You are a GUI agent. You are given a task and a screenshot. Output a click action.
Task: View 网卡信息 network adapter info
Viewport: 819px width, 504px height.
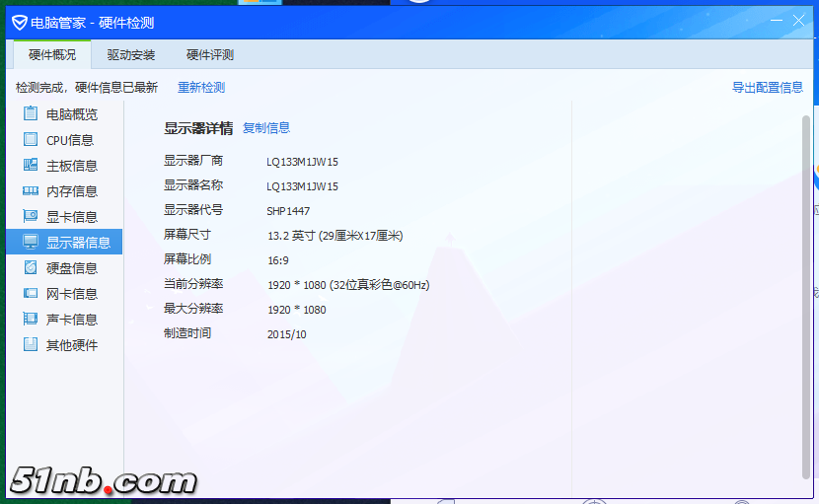coord(71,294)
